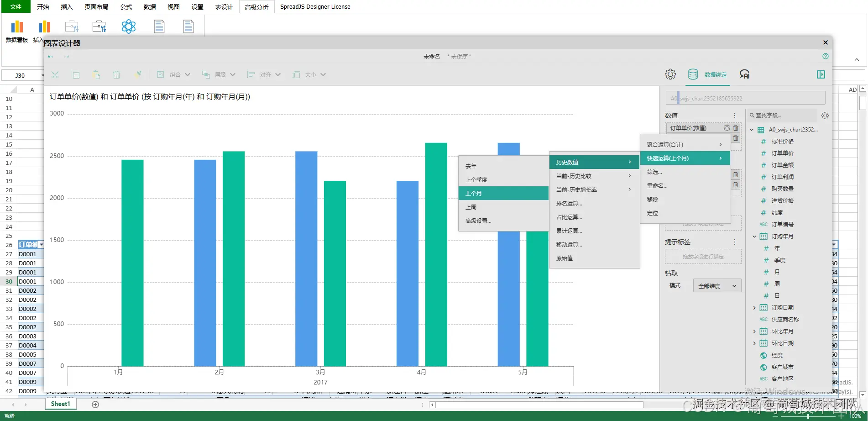
Task: Switch to the 公式 ribbon tab
Action: pyautogui.click(x=126, y=7)
